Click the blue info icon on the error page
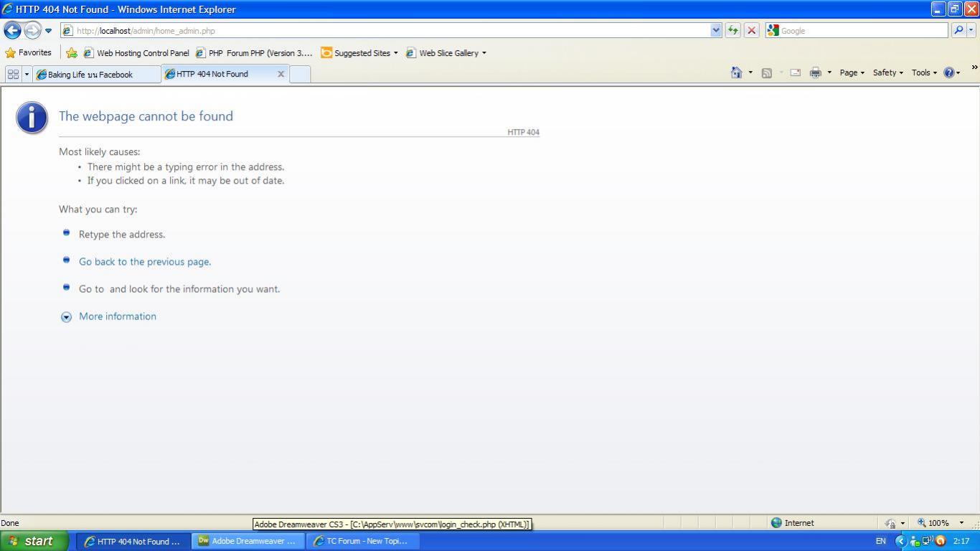The height and width of the screenshot is (551, 980). click(x=32, y=118)
